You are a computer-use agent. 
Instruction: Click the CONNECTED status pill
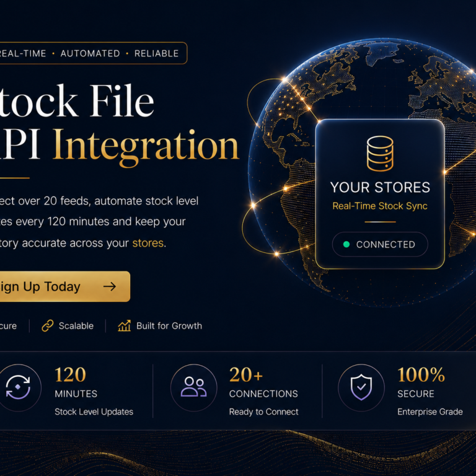click(x=380, y=244)
